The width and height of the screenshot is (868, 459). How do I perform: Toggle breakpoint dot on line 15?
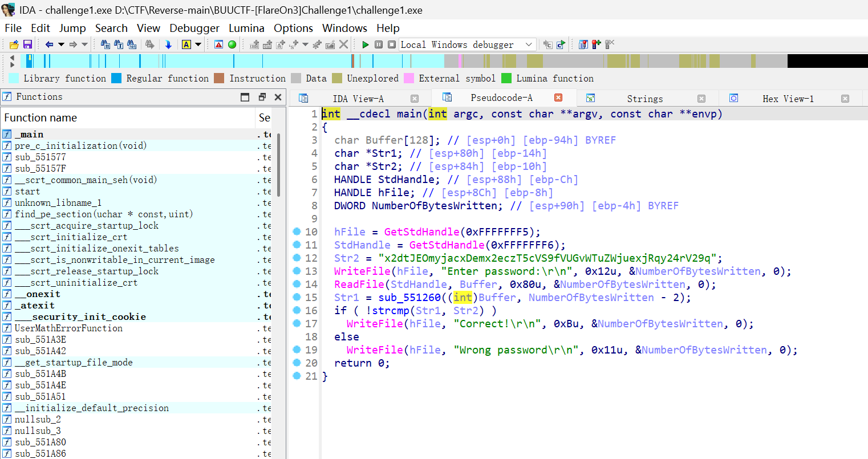point(297,297)
